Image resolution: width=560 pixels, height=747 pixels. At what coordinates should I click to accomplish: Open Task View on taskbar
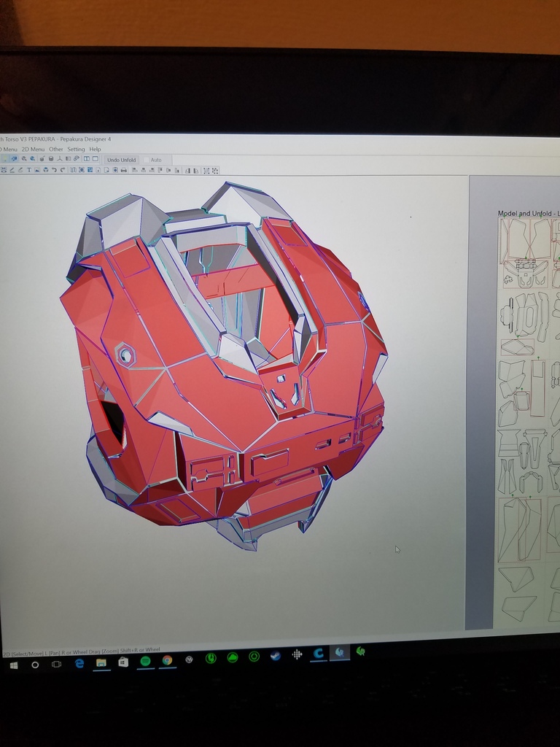pyautogui.click(x=56, y=664)
